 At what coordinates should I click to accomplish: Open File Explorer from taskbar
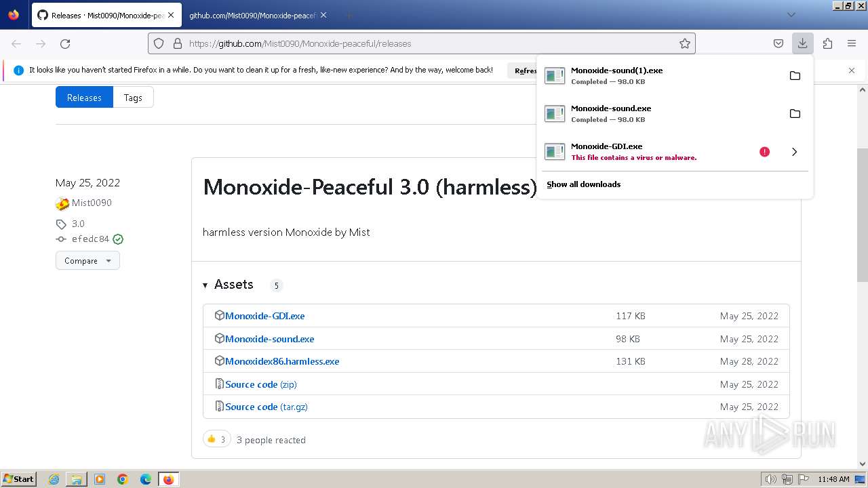[x=77, y=479]
